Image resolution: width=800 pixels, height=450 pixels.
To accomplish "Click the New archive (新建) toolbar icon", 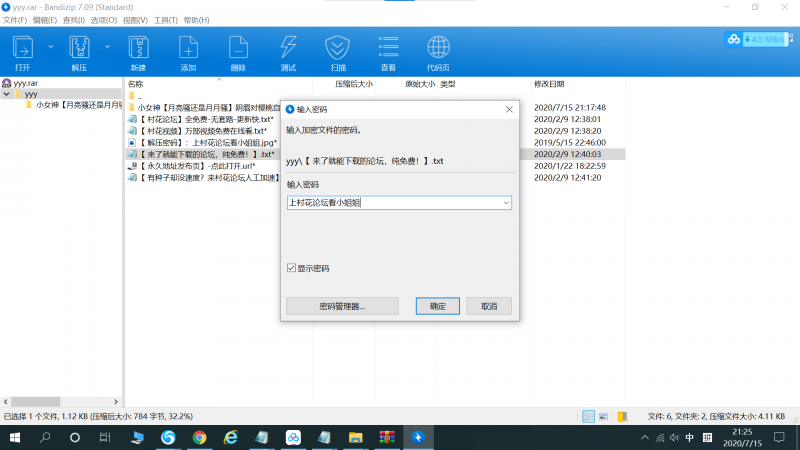I will coord(138,48).
